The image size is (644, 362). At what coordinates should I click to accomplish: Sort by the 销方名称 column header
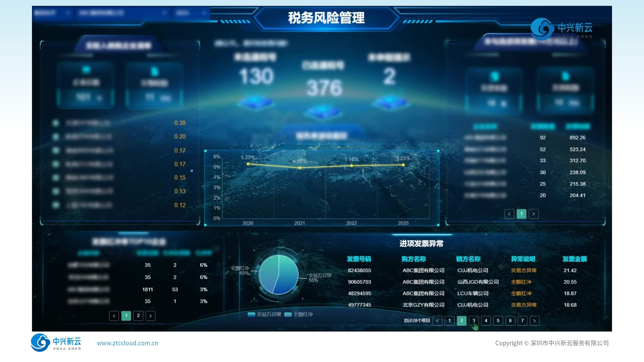click(x=468, y=259)
